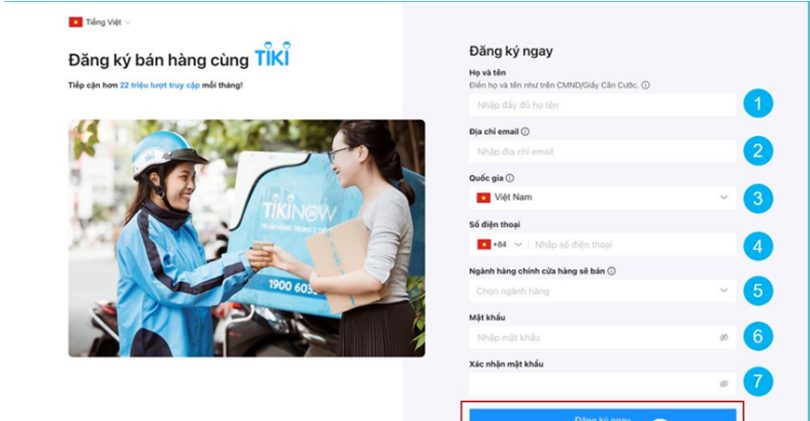Open the Chọn ngành hàng dropdown

(602, 291)
